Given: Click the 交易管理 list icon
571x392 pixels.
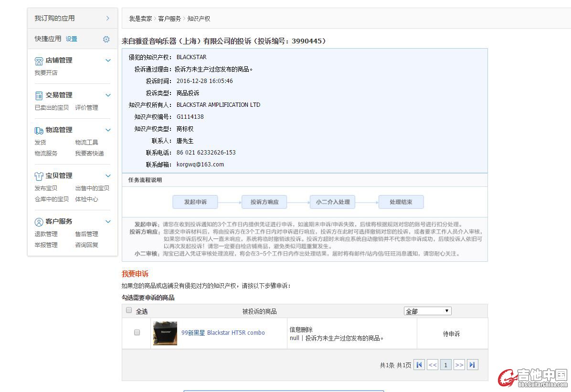Looking at the screenshot, I should pyautogui.click(x=39, y=96).
